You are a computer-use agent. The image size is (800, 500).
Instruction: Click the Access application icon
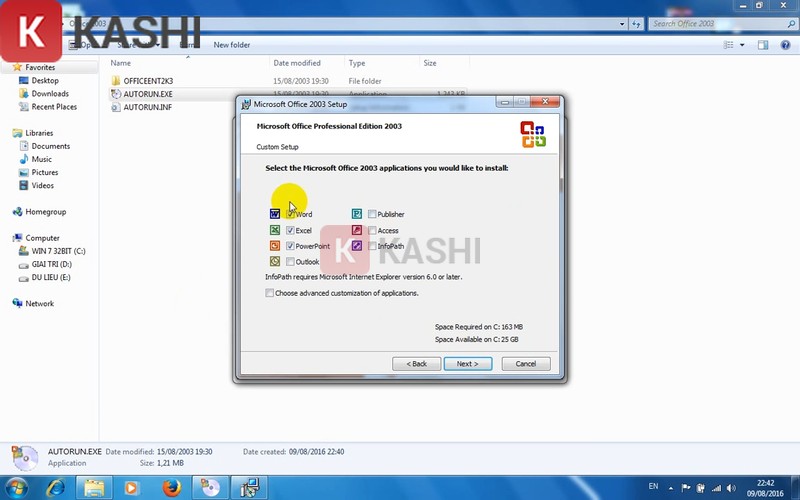357,230
